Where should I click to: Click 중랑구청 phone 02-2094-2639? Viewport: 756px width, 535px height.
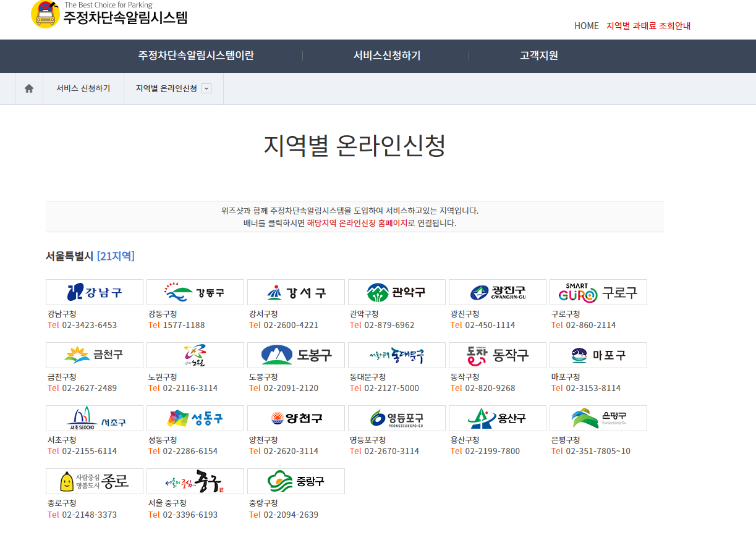[291, 515]
